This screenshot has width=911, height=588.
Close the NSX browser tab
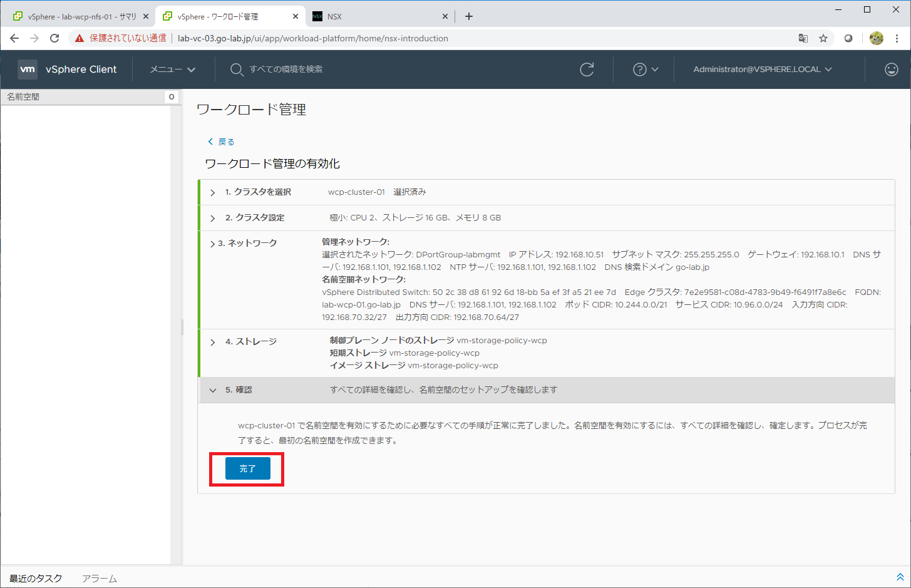(445, 16)
